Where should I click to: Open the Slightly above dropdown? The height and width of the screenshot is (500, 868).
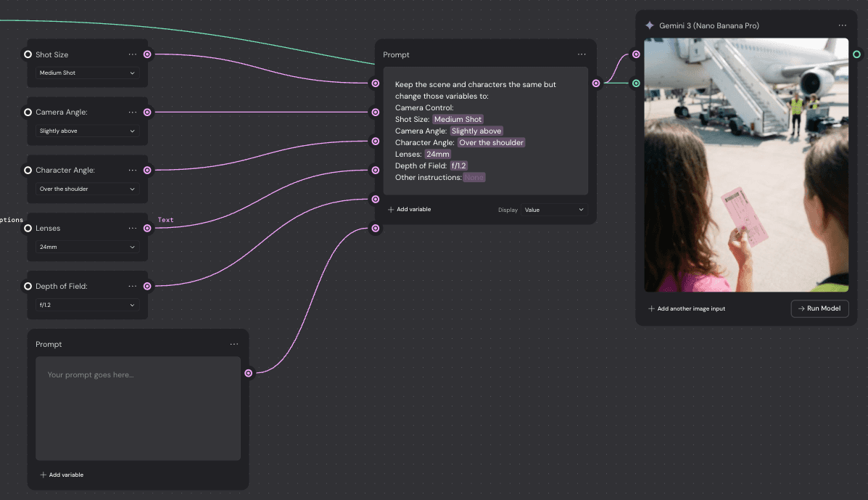[x=87, y=131]
